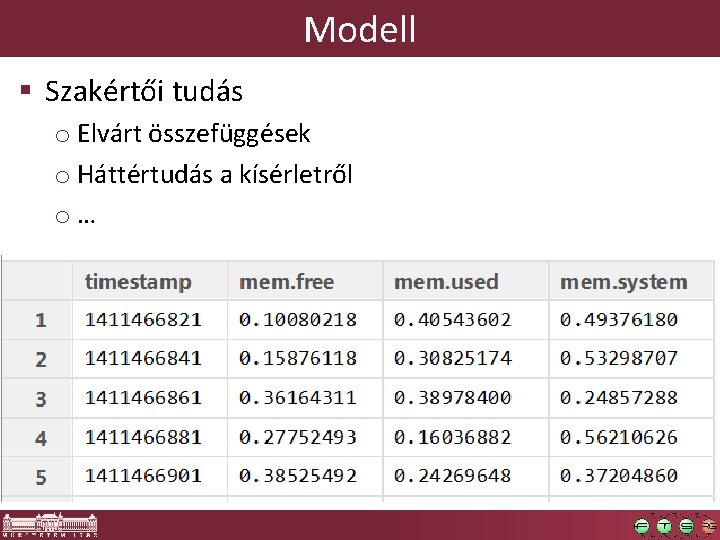Select the mem.free column header
The width and height of the screenshot is (720, 540).
[305, 281]
